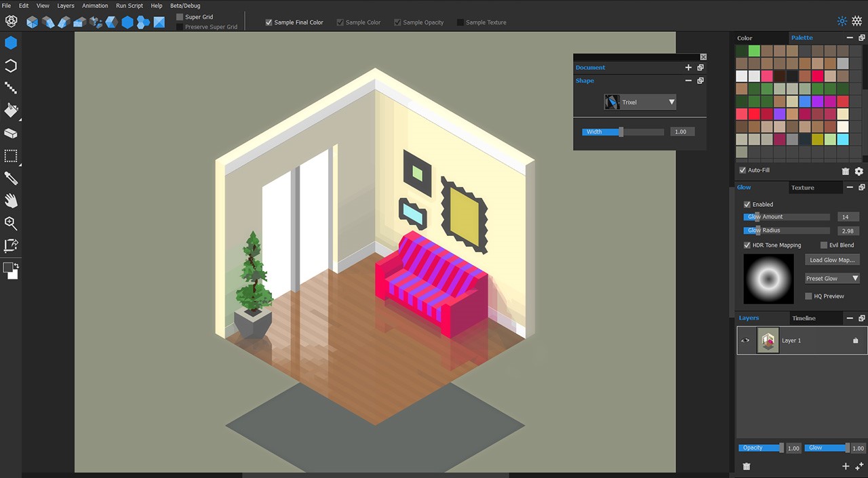Open the Trixel shape dropdown
The image size is (868, 478).
tap(640, 102)
